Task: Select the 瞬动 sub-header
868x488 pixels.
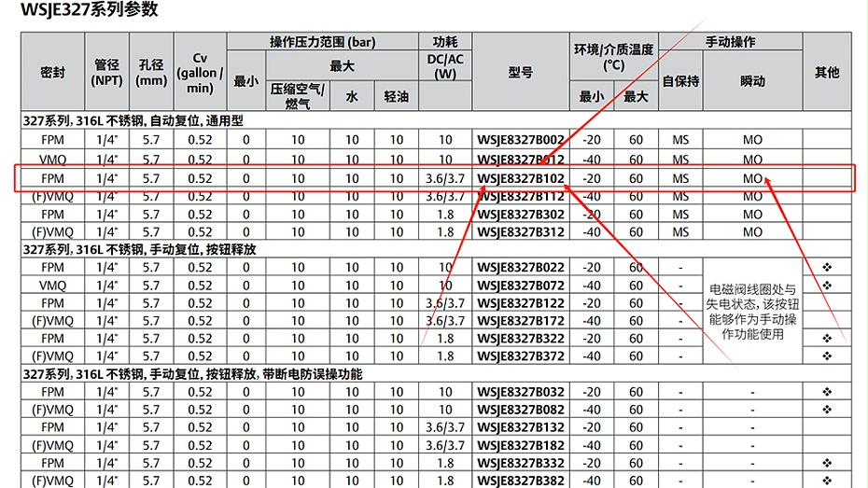Action: [752, 81]
